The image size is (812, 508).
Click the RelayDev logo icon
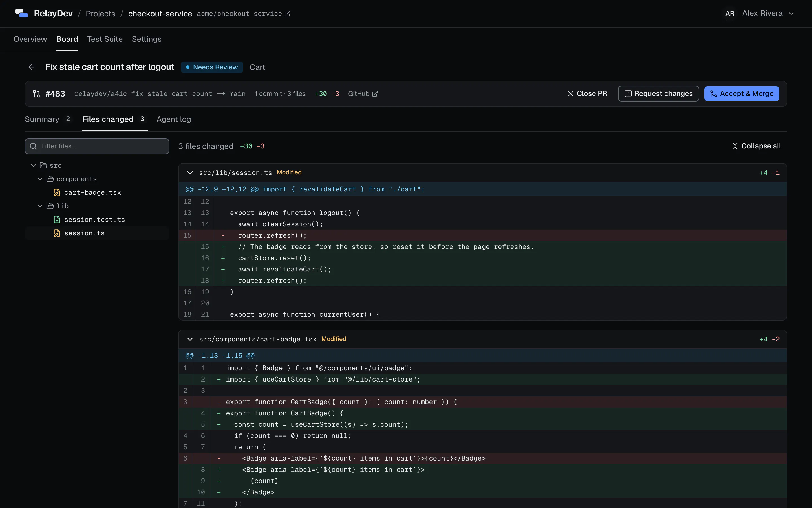click(21, 14)
